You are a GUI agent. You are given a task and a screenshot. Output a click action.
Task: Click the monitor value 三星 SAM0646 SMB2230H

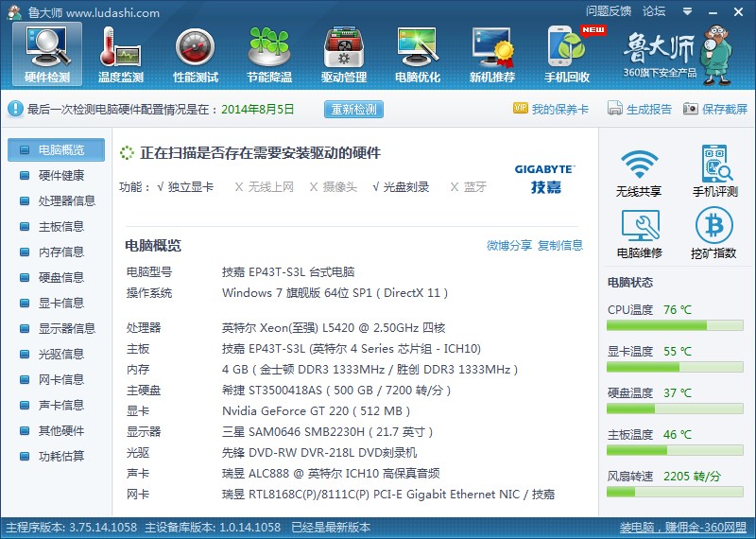(327, 432)
